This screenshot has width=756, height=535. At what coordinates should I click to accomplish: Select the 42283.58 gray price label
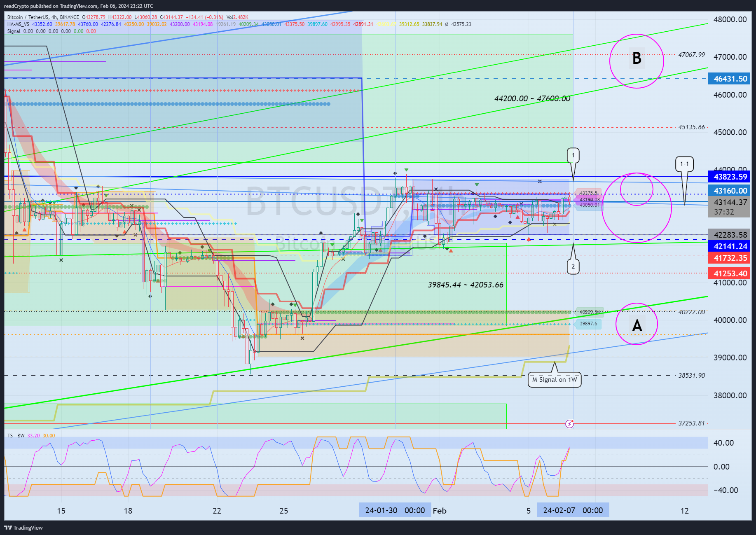730,235
